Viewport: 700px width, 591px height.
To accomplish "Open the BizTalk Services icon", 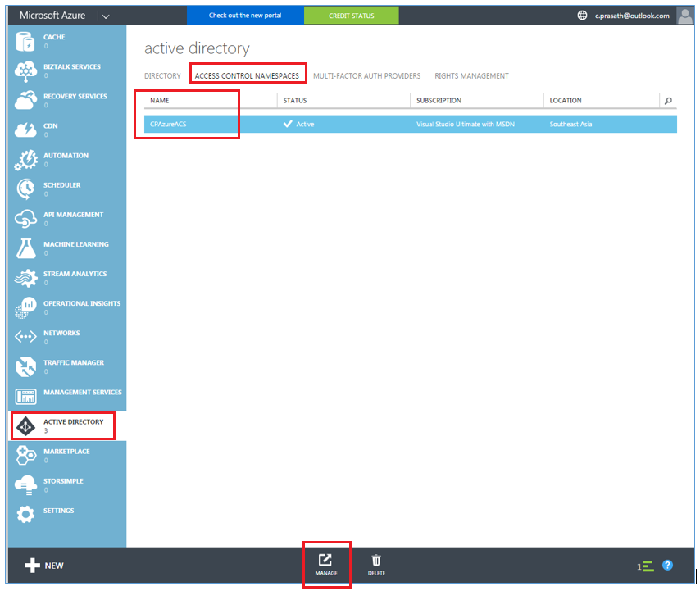I will coord(25,71).
